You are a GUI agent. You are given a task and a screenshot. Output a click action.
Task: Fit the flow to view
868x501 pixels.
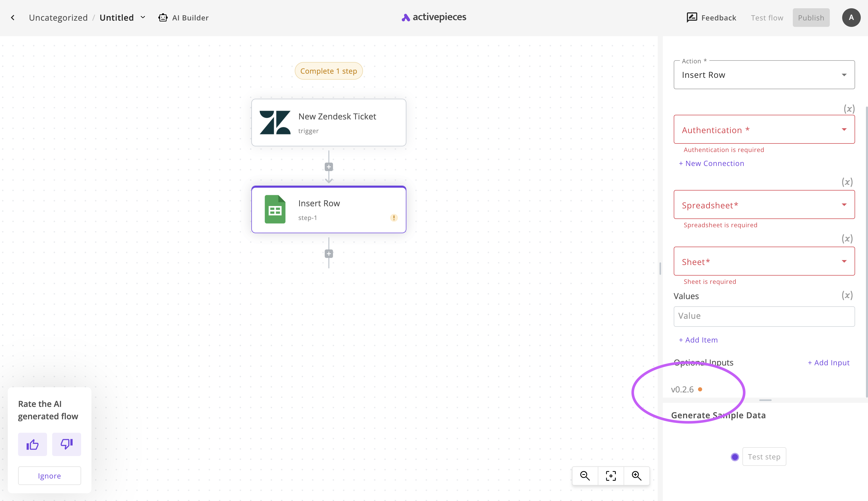click(x=610, y=476)
